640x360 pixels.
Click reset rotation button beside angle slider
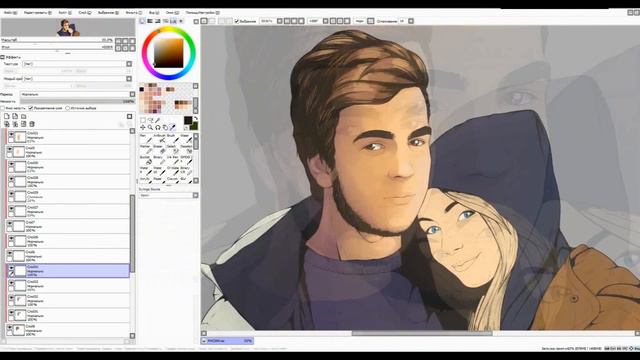coord(132,48)
